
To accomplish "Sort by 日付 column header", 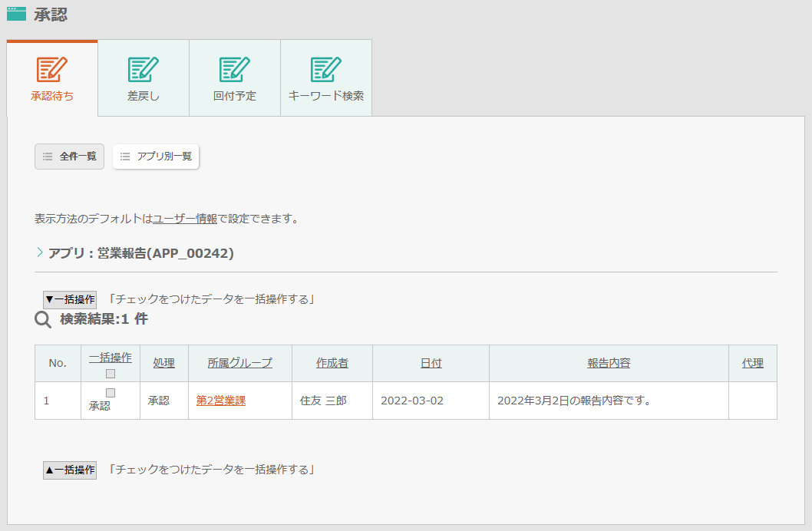I will 431,363.
